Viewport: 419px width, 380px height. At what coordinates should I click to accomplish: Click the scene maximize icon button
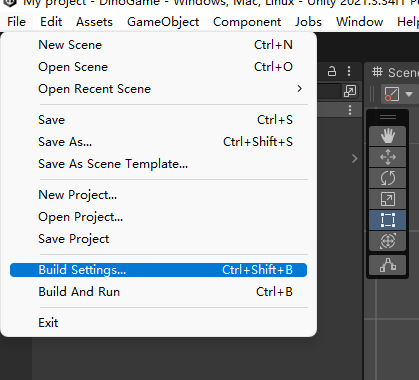point(350,91)
